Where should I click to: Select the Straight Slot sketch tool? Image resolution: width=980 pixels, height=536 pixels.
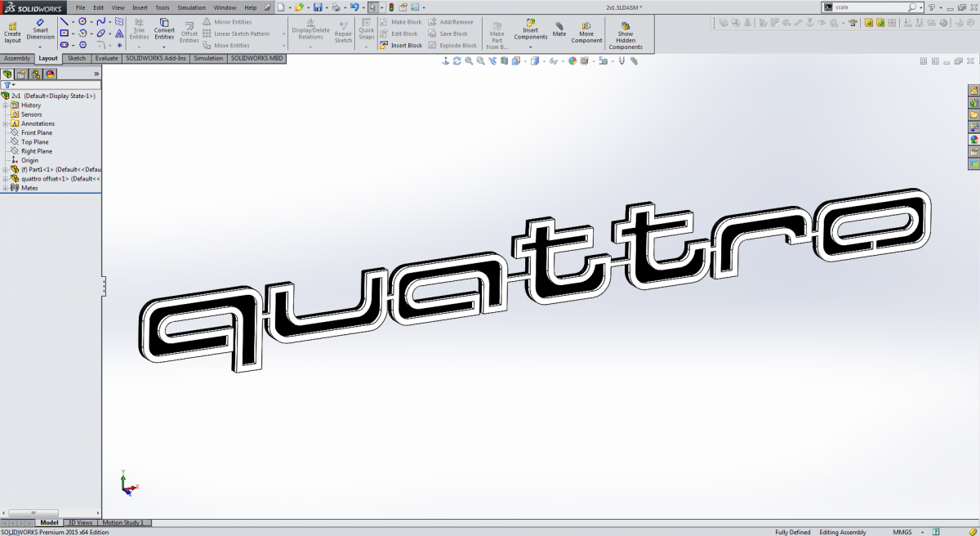(64, 45)
